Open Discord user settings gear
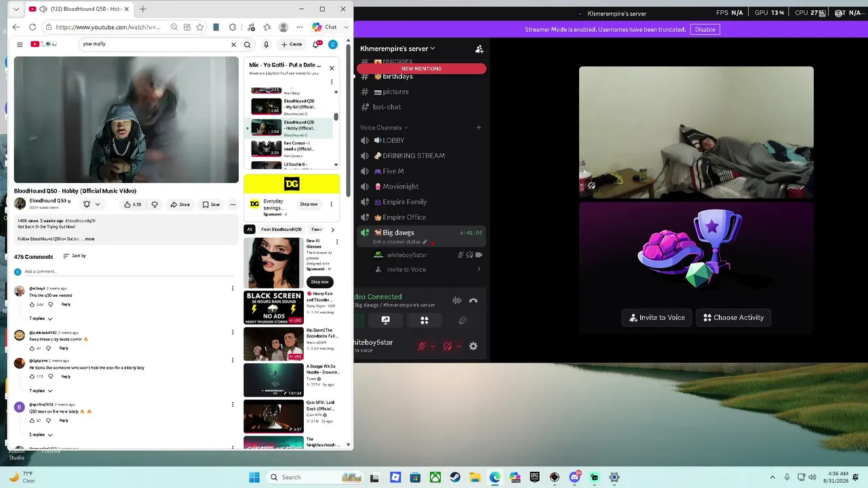This screenshot has height=488, width=868. (473, 346)
